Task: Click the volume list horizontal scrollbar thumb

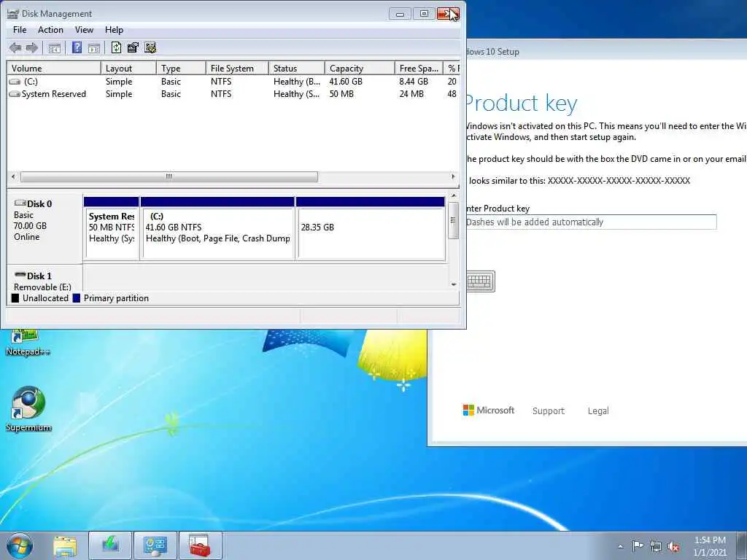Action: 169,176
